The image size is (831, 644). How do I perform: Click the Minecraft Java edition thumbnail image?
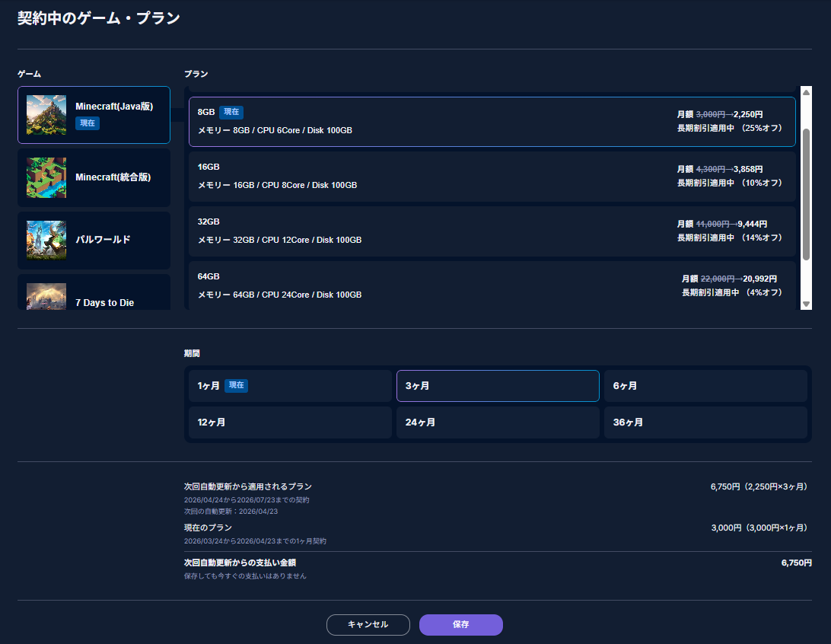click(46, 115)
